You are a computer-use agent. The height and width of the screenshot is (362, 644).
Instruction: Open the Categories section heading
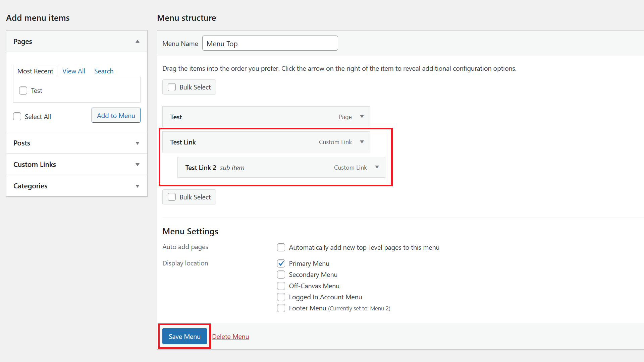(x=30, y=186)
